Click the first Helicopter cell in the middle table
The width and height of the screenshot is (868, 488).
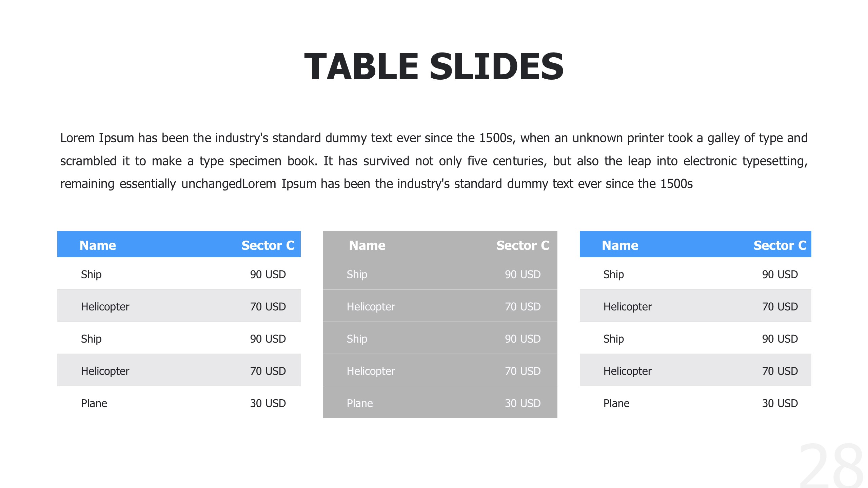(x=371, y=307)
